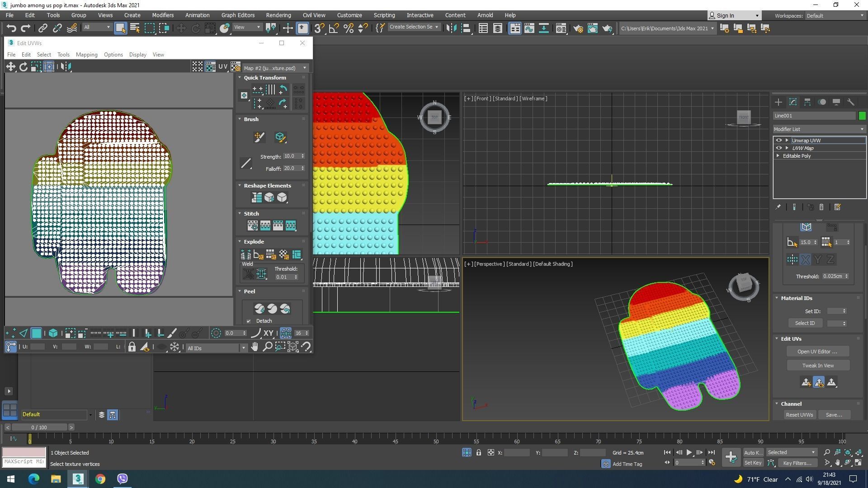Click the green object color swatch
This screenshot has width=868, height=488.
(x=862, y=116)
